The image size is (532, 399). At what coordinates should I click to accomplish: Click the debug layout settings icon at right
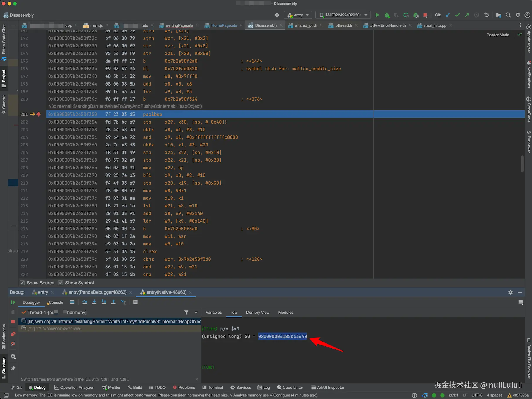[x=521, y=302]
